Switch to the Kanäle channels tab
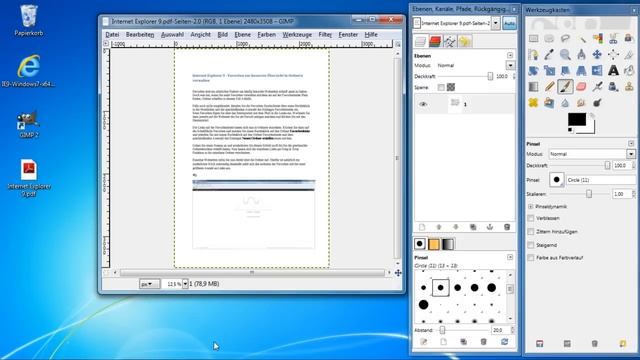This screenshot has width=640, height=360. [435, 41]
